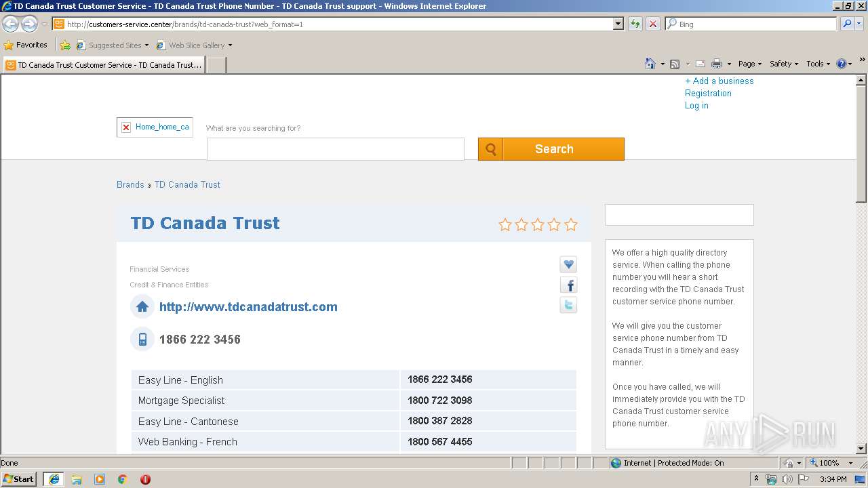The height and width of the screenshot is (488, 868).
Task: Rate with the first star
Action: click(505, 224)
